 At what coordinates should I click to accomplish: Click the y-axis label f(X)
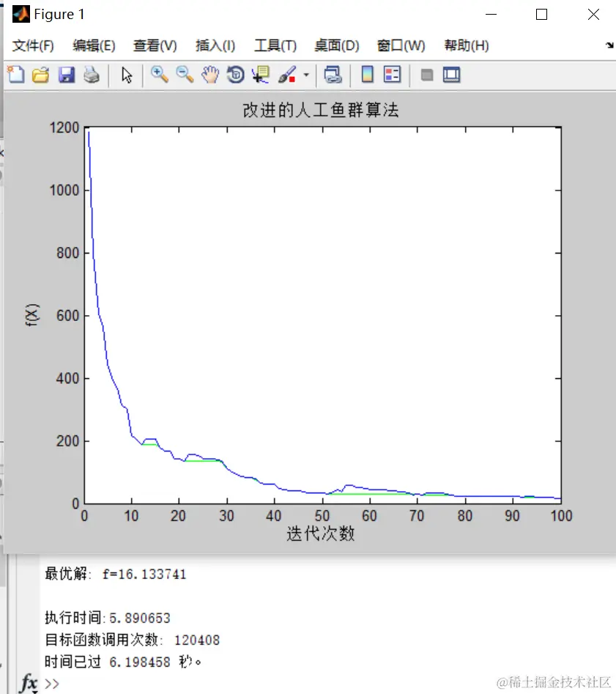tap(32, 315)
